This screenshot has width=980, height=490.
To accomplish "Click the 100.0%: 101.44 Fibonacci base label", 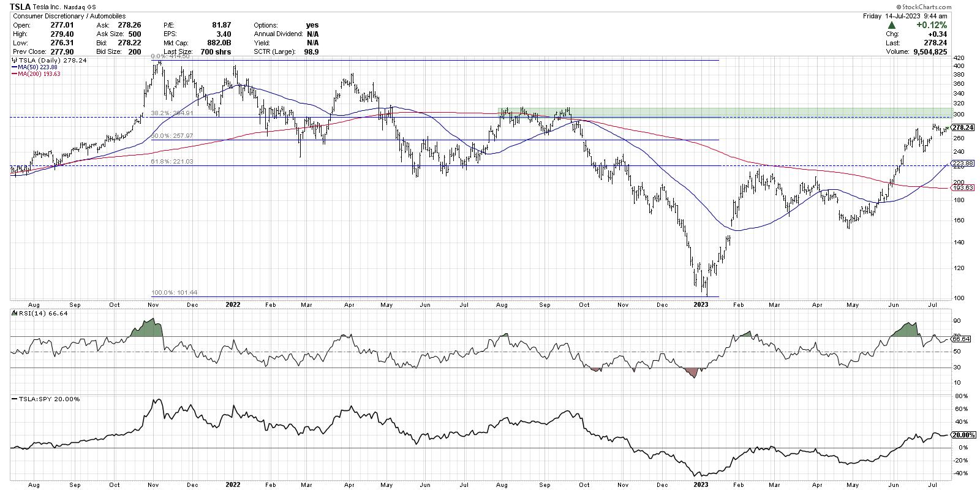I will pos(173,293).
